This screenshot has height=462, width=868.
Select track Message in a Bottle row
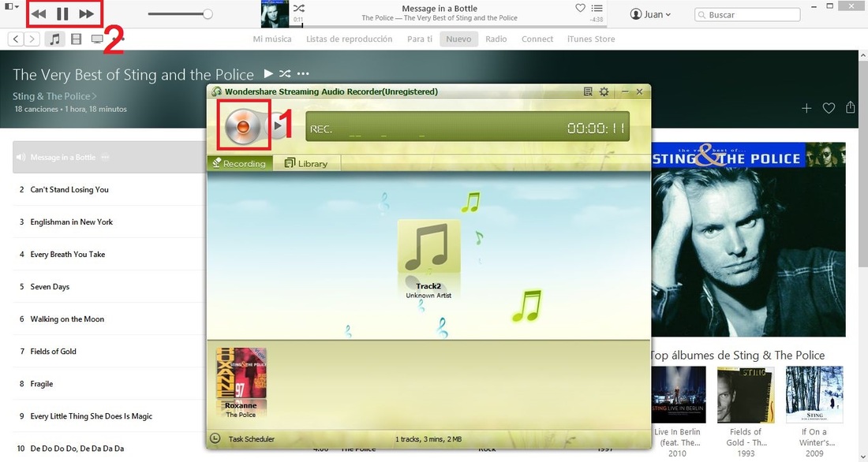pyautogui.click(x=110, y=157)
